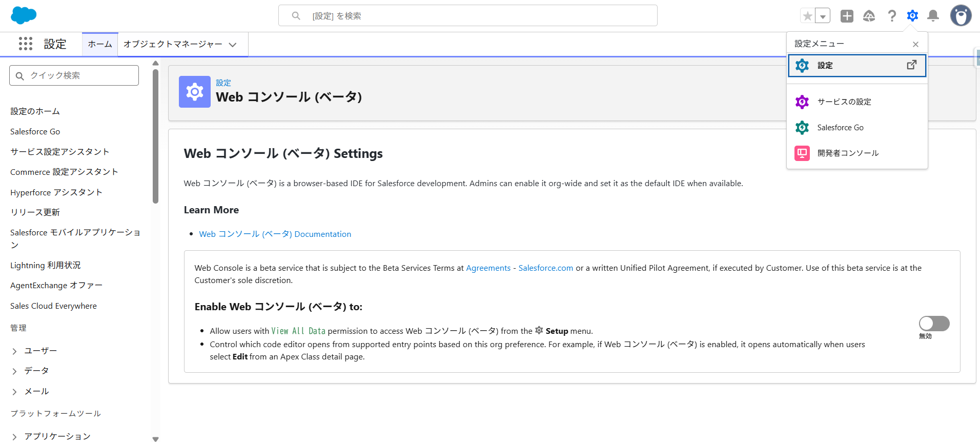Open the help question mark icon
The width and height of the screenshot is (980, 442).
coord(892,16)
